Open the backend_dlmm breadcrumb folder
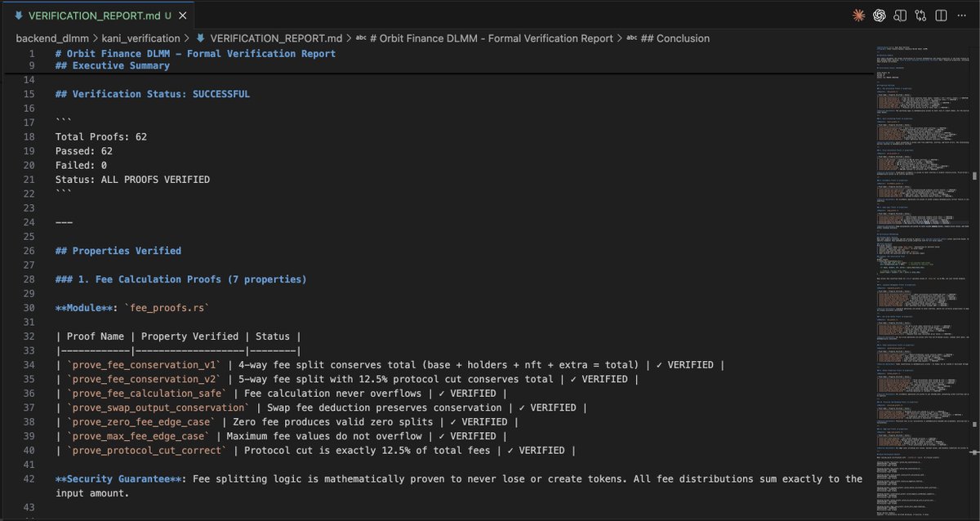The image size is (980, 521). pyautogui.click(x=53, y=38)
